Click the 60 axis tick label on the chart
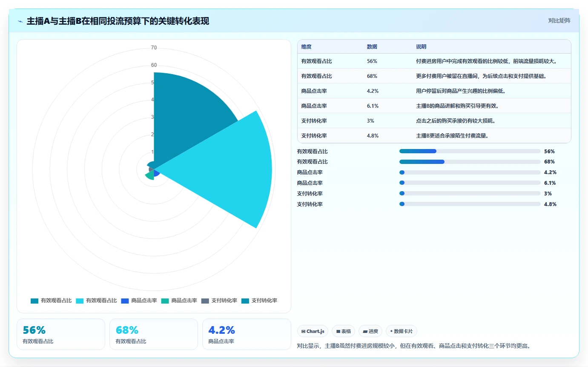Image resolution: width=588 pixels, height=367 pixels. (x=154, y=65)
